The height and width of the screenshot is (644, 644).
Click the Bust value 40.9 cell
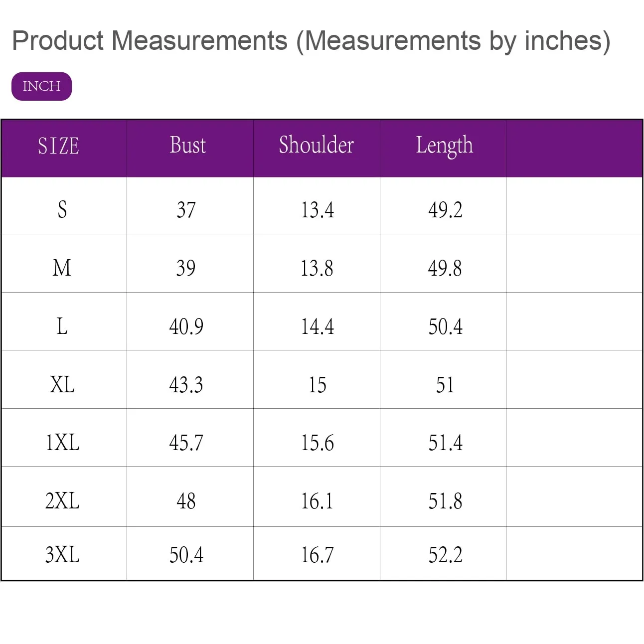pyautogui.click(x=186, y=326)
